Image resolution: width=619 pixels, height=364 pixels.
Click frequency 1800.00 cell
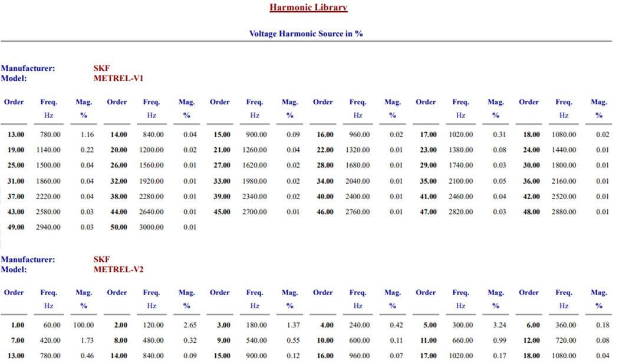point(564,166)
